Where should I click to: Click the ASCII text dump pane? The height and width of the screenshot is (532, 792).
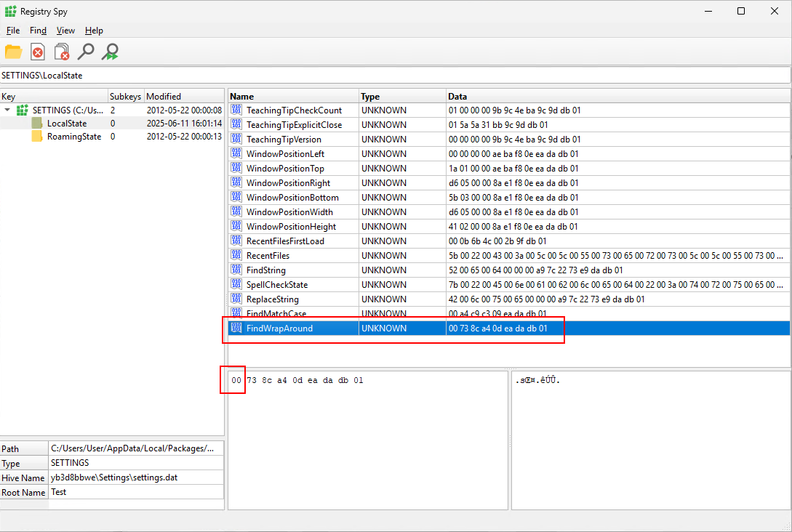coord(651,440)
